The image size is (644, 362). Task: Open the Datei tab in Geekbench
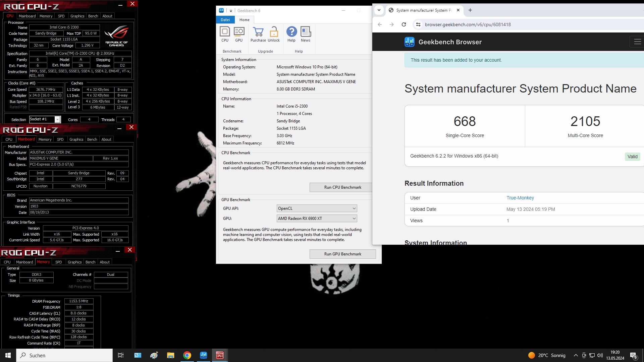click(x=225, y=20)
